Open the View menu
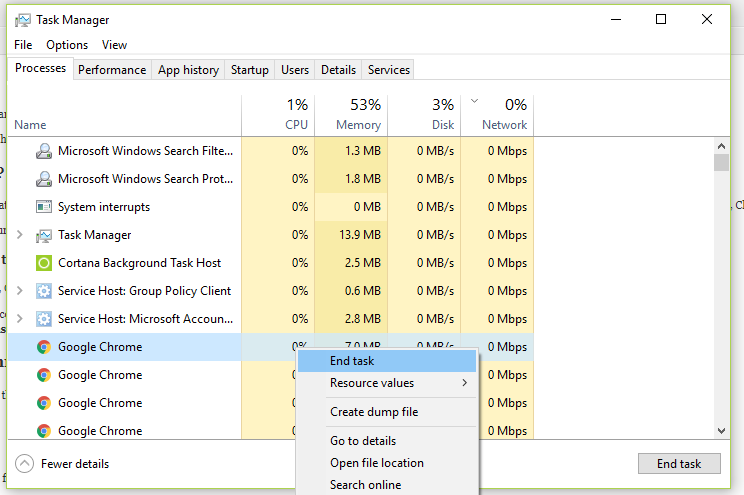Viewport: 744px width, 495px height. pyautogui.click(x=114, y=45)
